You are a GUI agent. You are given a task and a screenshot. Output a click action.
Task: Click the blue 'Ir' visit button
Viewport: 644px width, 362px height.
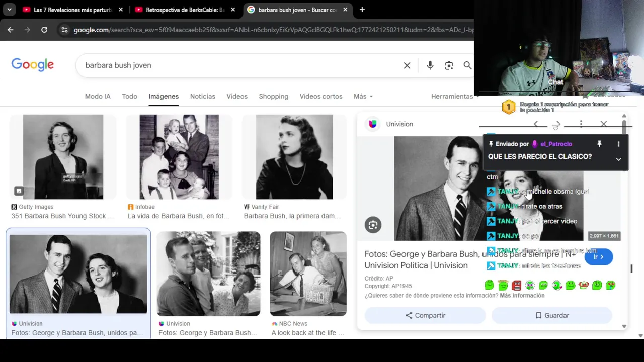599,257
